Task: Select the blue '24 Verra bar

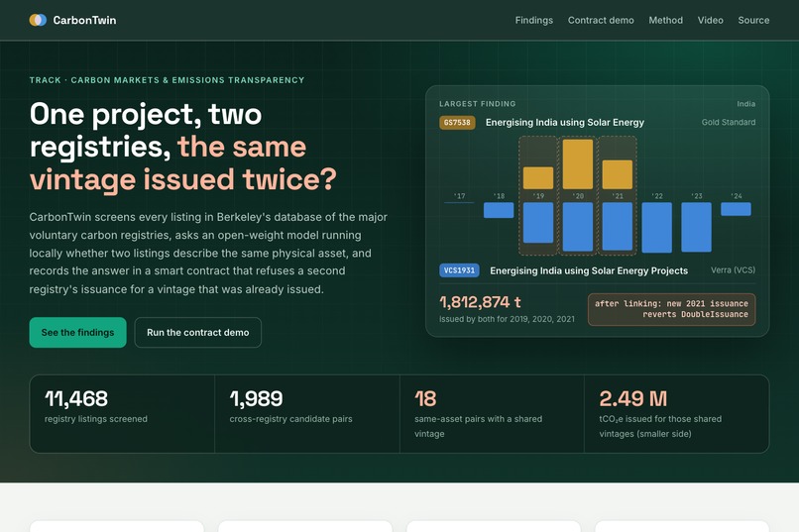Action: 736,209
